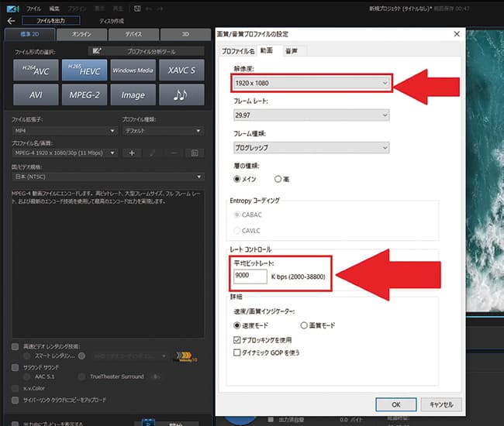Viewport: 504px width, 426px height.
Task: Select the TrueTheater Surround radio option
Action: click(81, 376)
